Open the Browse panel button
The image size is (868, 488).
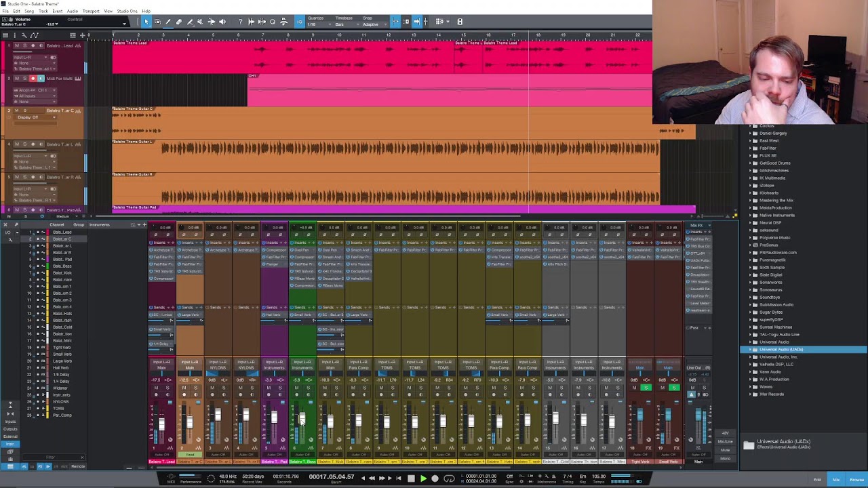[x=854, y=480]
